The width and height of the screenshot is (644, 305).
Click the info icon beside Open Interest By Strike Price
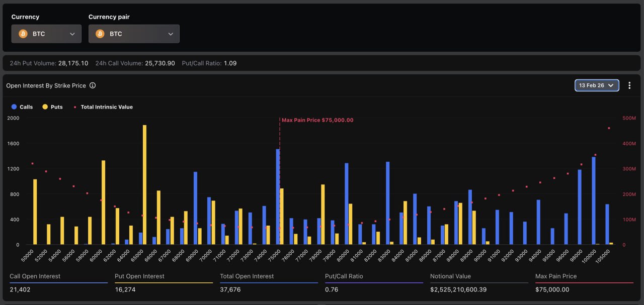(93, 85)
